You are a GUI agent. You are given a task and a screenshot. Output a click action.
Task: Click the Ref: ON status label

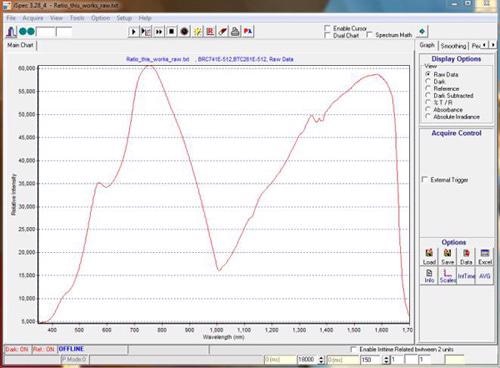[43, 349]
